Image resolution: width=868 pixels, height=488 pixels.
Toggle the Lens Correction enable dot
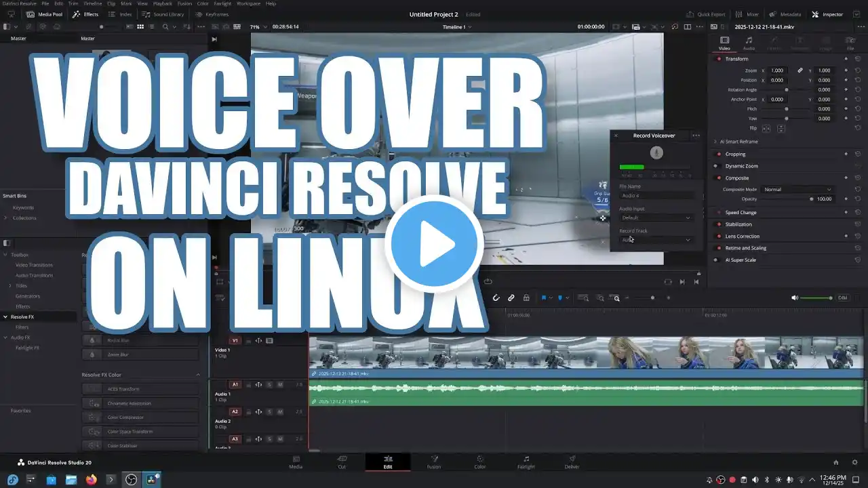click(x=719, y=236)
